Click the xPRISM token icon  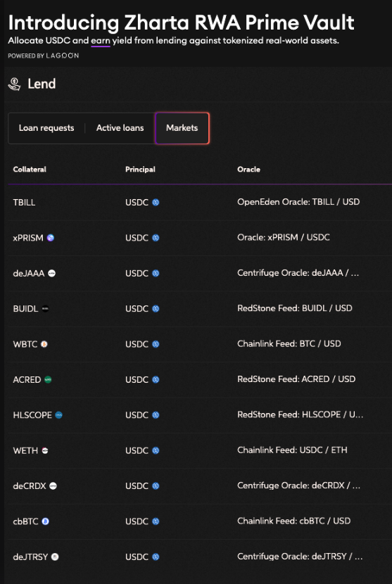point(50,238)
